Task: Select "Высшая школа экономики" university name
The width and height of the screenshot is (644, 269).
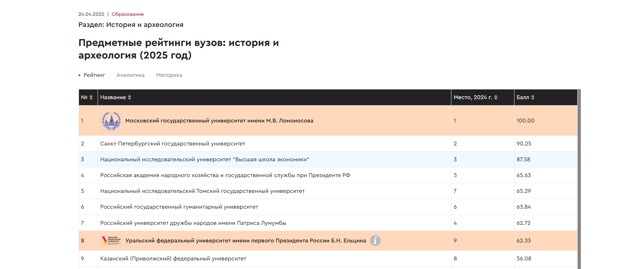Action: click(x=205, y=159)
